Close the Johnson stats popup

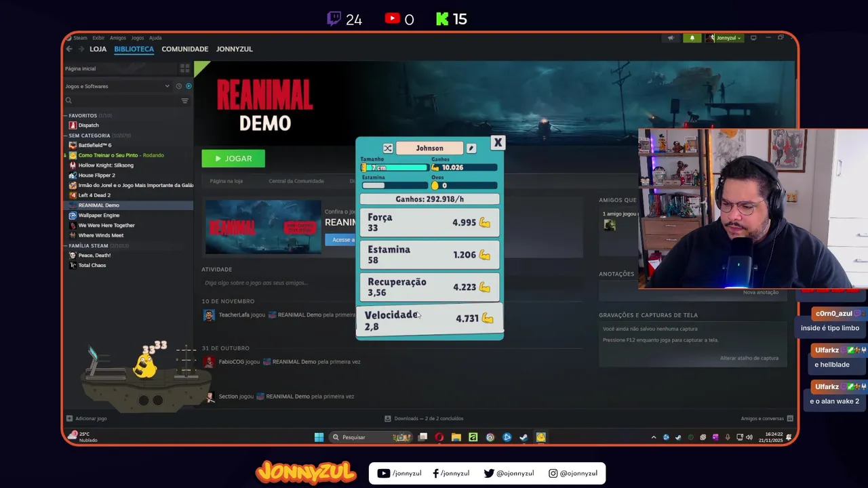click(498, 142)
